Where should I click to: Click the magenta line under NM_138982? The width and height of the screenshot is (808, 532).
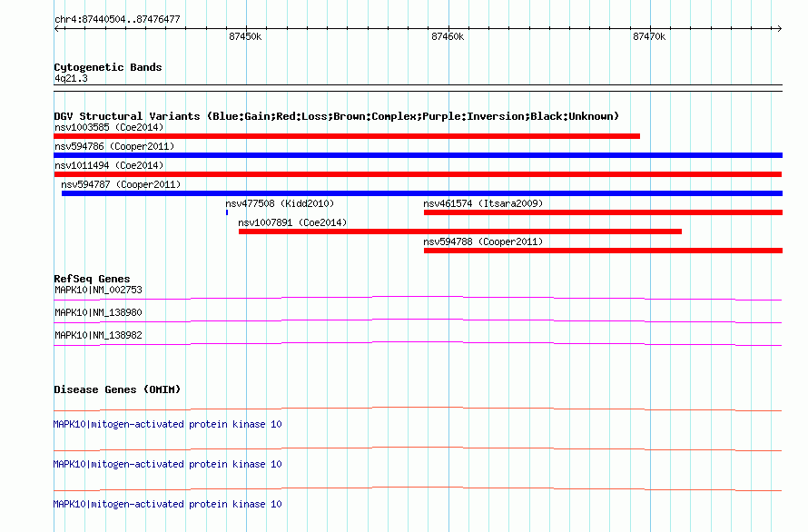pos(418,343)
